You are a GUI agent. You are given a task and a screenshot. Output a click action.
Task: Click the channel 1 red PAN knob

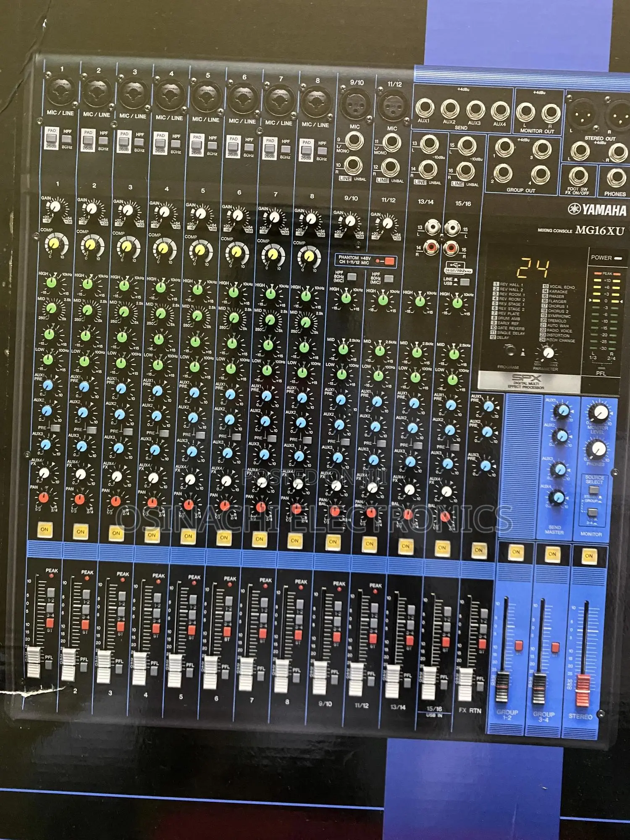(x=43, y=498)
